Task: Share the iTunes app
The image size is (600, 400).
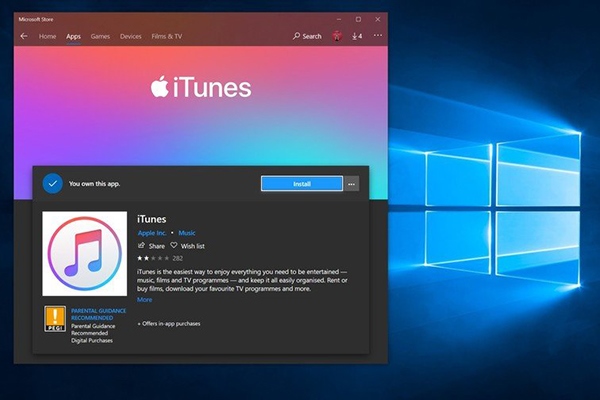Action: (152, 246)
